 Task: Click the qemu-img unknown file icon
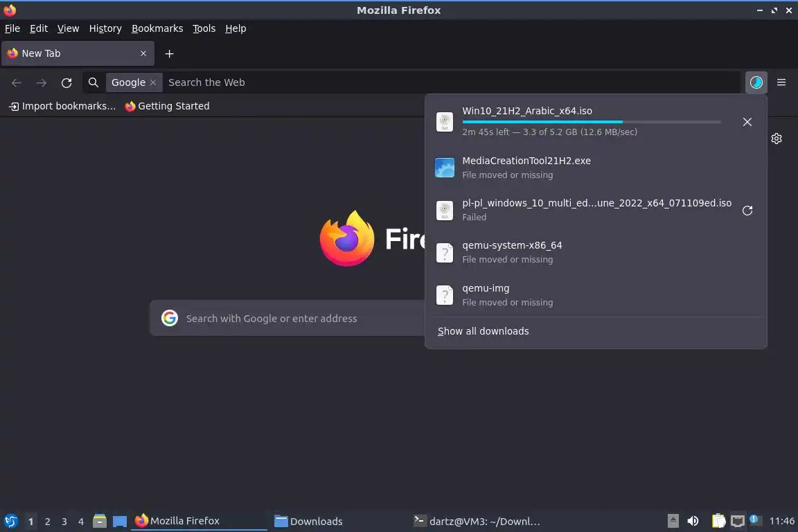click(x=444, y=295)
